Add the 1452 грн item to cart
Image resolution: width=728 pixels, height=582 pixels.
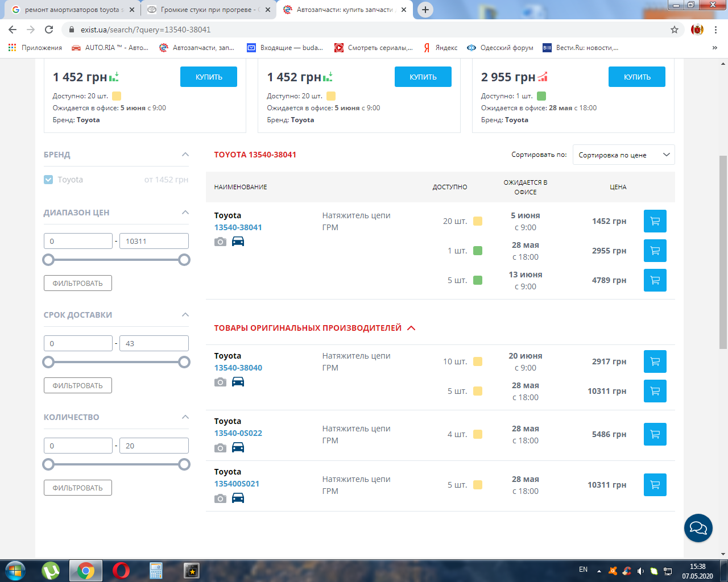655,221
